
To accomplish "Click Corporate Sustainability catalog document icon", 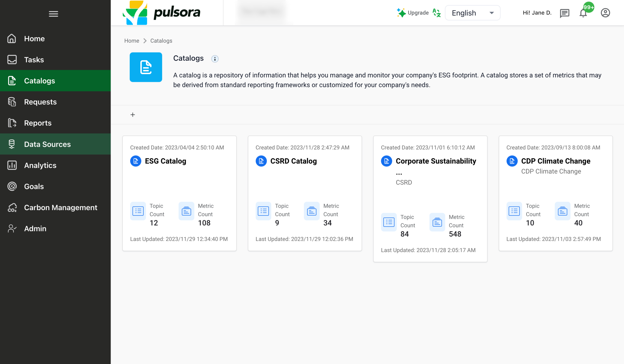I will point(386,161).
